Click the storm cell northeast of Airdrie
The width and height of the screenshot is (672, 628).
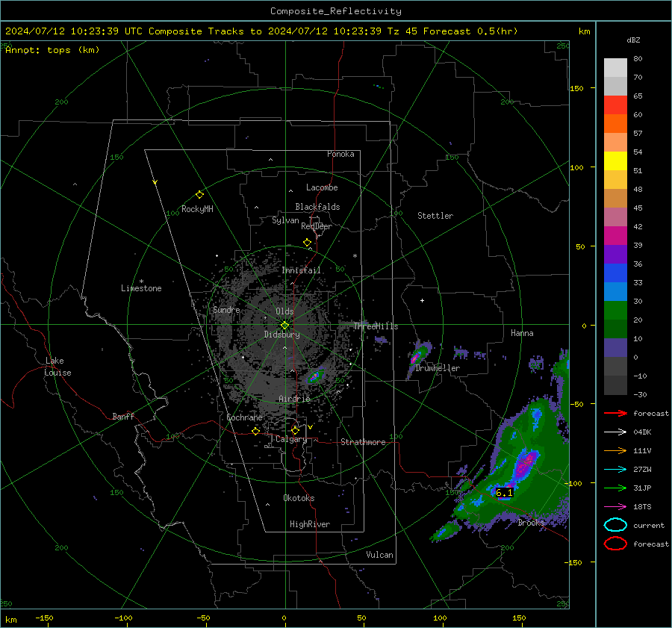click(x=314, y=376)
